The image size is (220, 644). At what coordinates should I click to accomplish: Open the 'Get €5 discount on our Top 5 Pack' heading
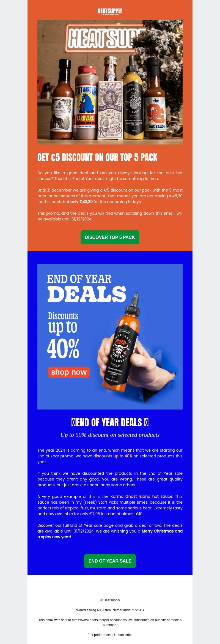(97, 157)
